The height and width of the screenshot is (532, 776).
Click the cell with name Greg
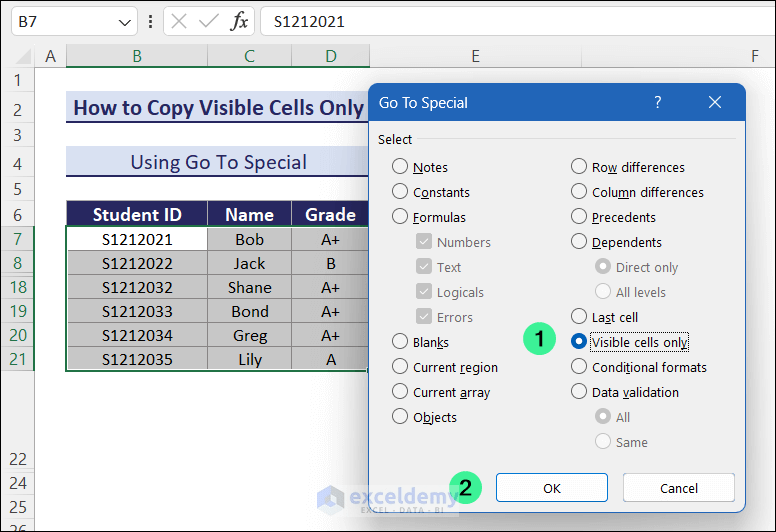point(249,335)
